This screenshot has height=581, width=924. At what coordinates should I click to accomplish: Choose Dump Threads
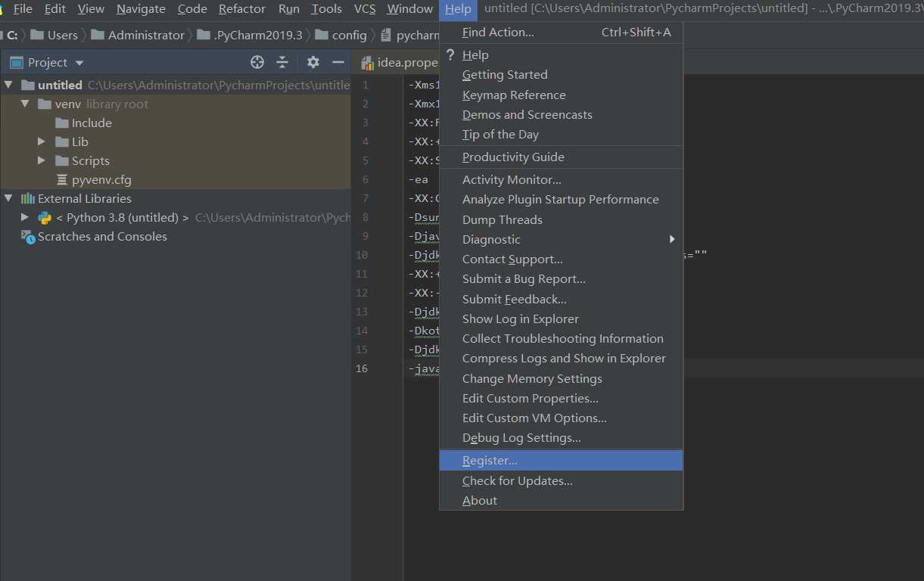(561, 219)
